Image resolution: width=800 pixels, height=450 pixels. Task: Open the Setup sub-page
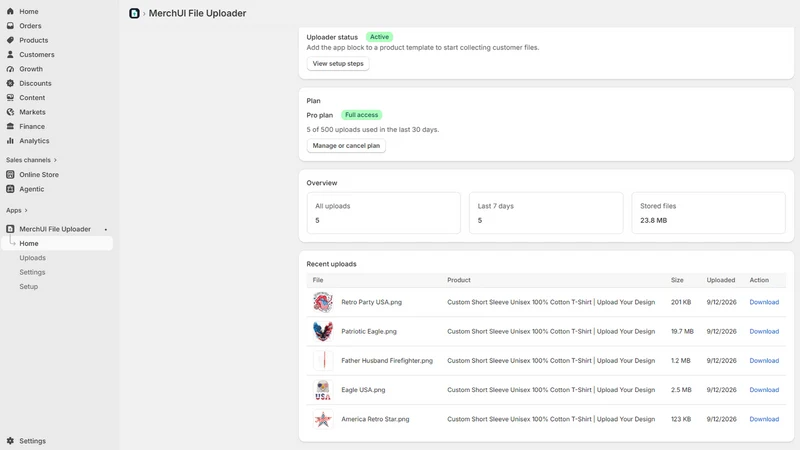(x=29, y=286)
